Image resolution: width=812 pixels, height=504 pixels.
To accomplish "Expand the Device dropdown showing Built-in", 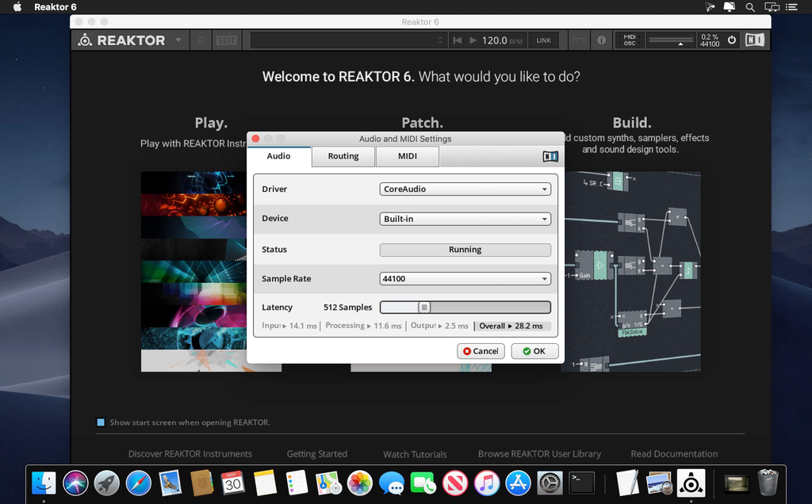I will [465, 219].
